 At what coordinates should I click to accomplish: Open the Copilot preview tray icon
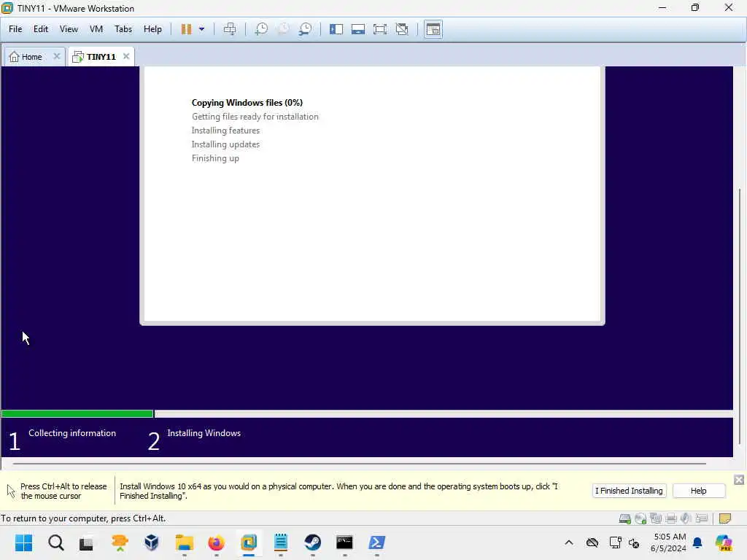tap(724, 542)
